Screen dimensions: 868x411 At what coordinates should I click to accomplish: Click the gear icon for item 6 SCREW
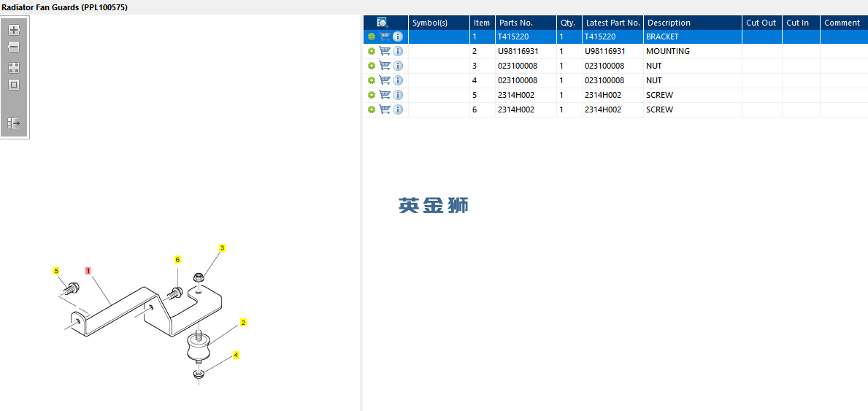[372, 110]
